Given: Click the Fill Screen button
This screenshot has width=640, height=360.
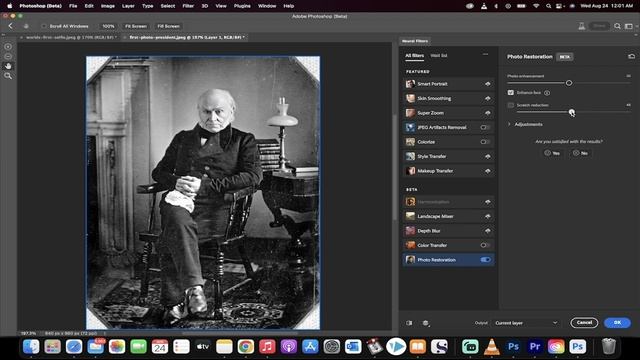Looking at the screenshot, I should tap(168, 26).
